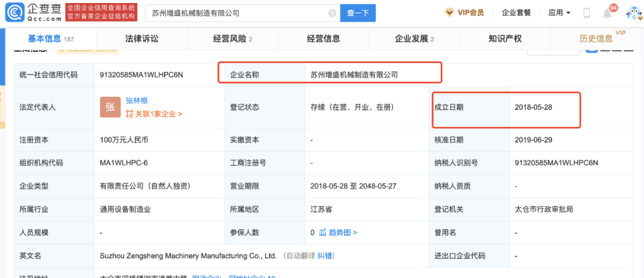Select the 参保人数 label cell

coord(265,233)
